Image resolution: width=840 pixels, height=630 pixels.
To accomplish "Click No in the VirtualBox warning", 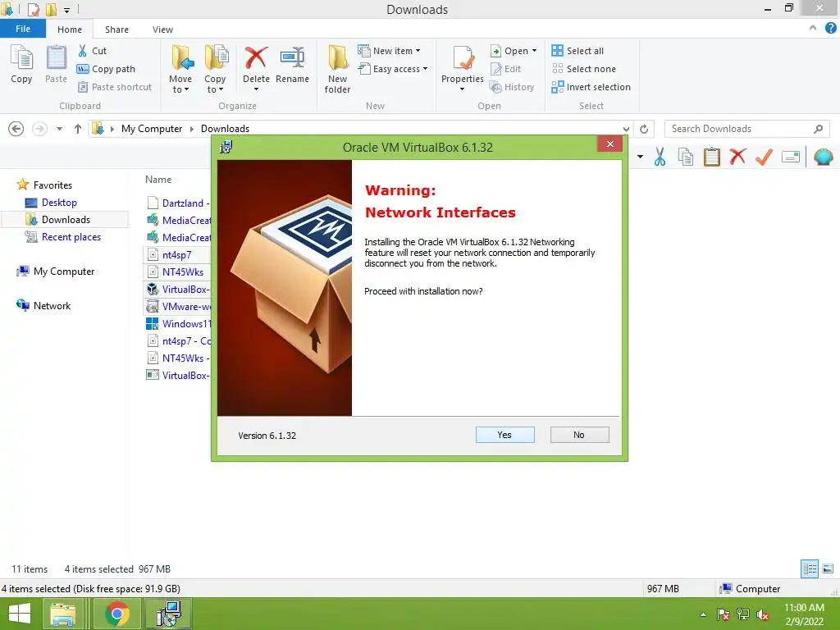I will (x=579, y=435).
